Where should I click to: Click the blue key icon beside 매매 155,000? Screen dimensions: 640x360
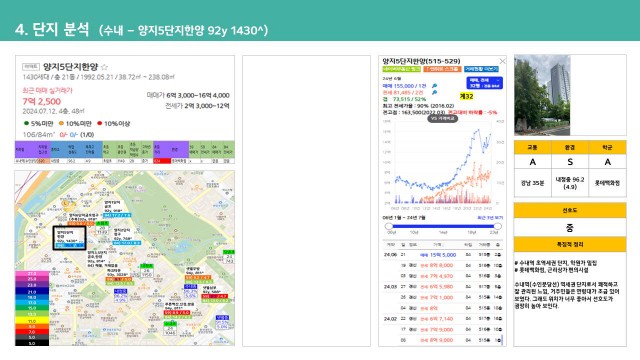[434, 86]
